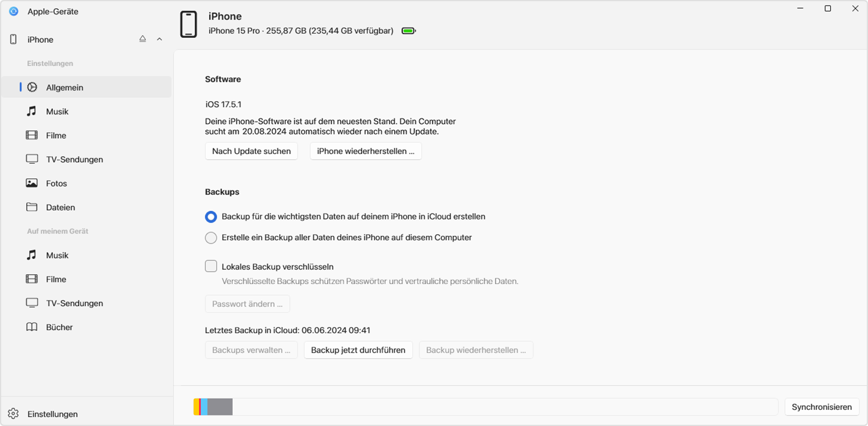The width and height of the screenshot is (868, 426).
Task: Click the Filme icon under Auf meinem Gerät
Action: click(x=32, y=279)
